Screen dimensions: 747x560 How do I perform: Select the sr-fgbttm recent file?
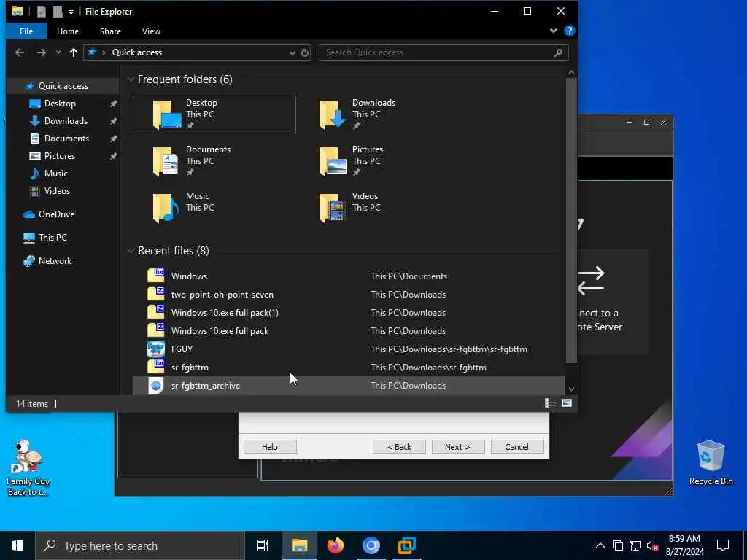tap(349, 367)
